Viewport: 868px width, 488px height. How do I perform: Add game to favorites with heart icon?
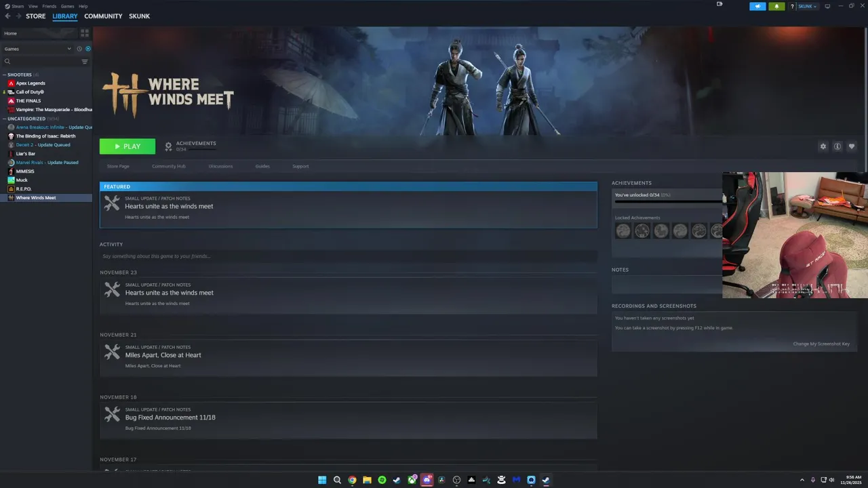coord(852,146)
